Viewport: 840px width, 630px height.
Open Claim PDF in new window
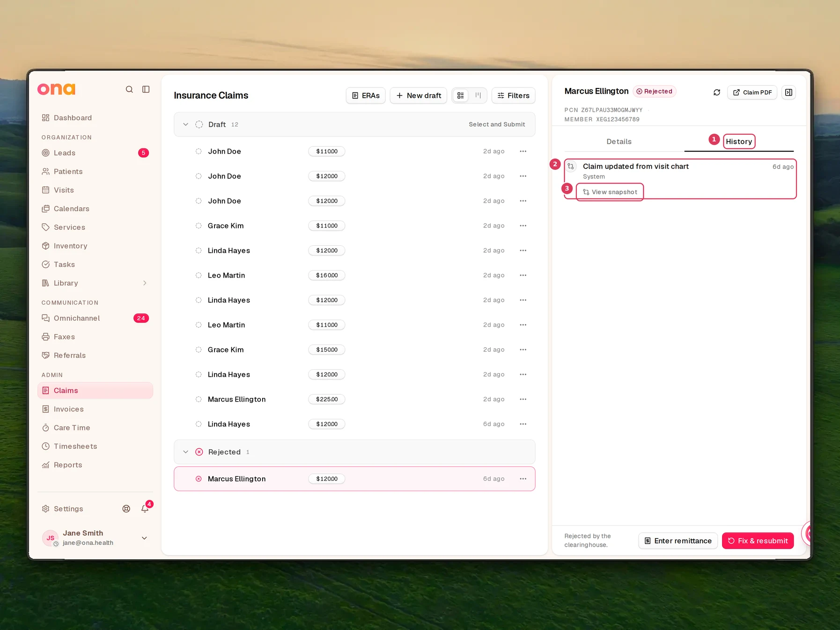click(x=752, y=92)
